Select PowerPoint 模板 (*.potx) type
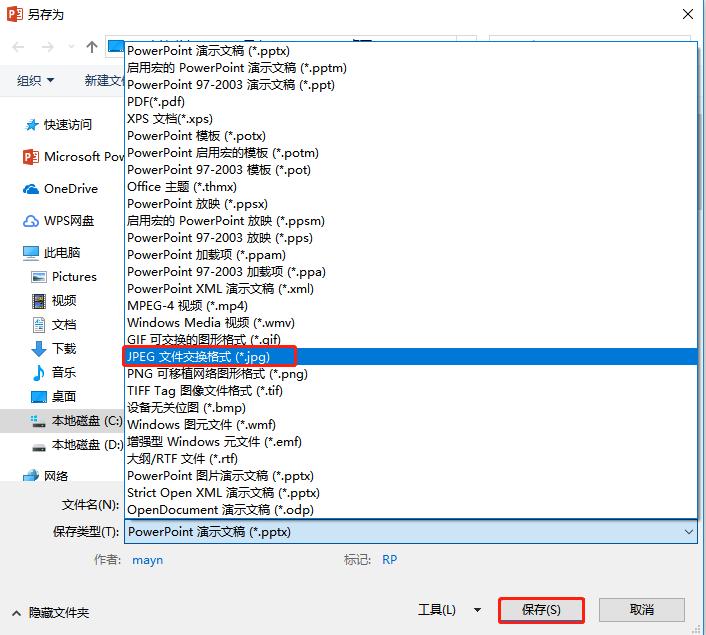 411,136
